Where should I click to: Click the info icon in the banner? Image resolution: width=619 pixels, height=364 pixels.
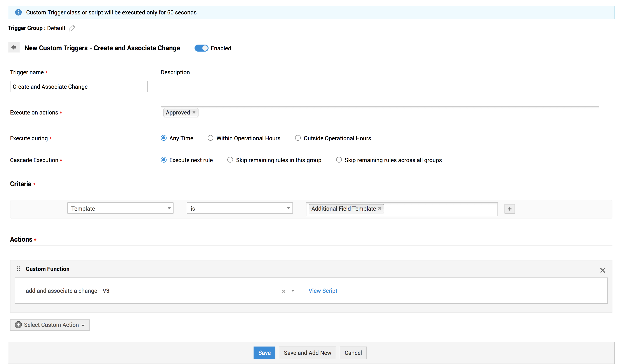(x=18, y=12)
